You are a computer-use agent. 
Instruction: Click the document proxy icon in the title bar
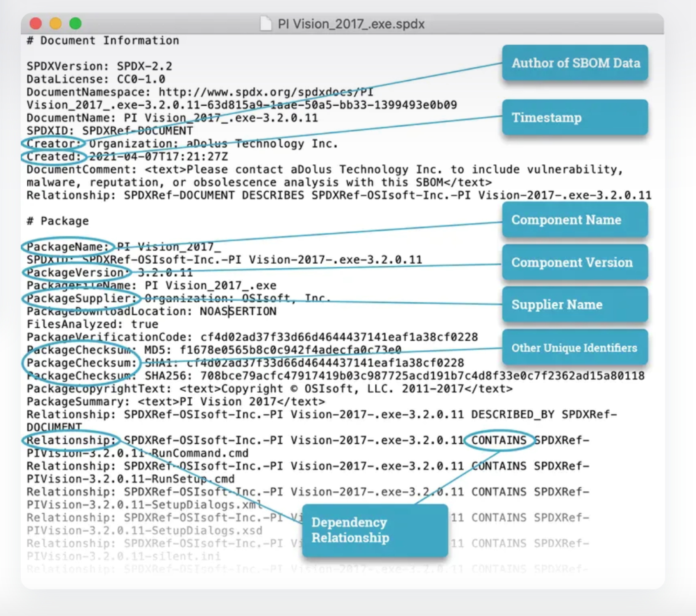(266, 23)
